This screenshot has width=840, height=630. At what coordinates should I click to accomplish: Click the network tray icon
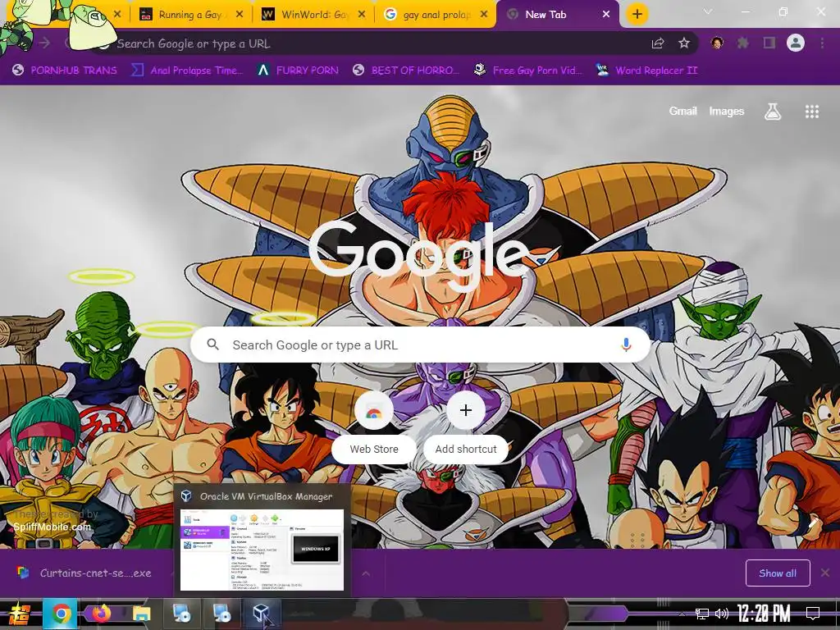701,614
